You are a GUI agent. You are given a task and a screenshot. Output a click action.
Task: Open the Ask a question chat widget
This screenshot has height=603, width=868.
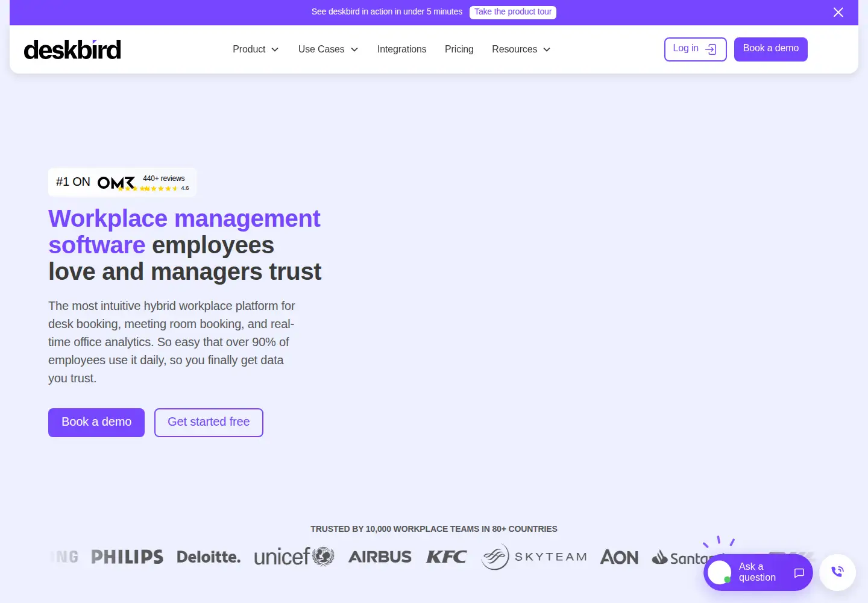pyautogui.click(x=758, y=572)
